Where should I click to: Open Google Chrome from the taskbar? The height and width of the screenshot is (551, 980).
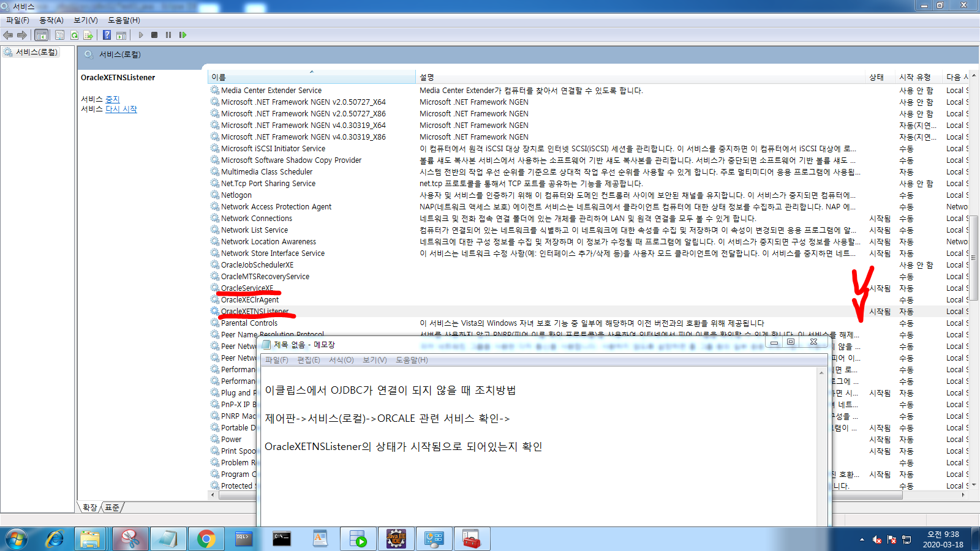coord(206,539)
